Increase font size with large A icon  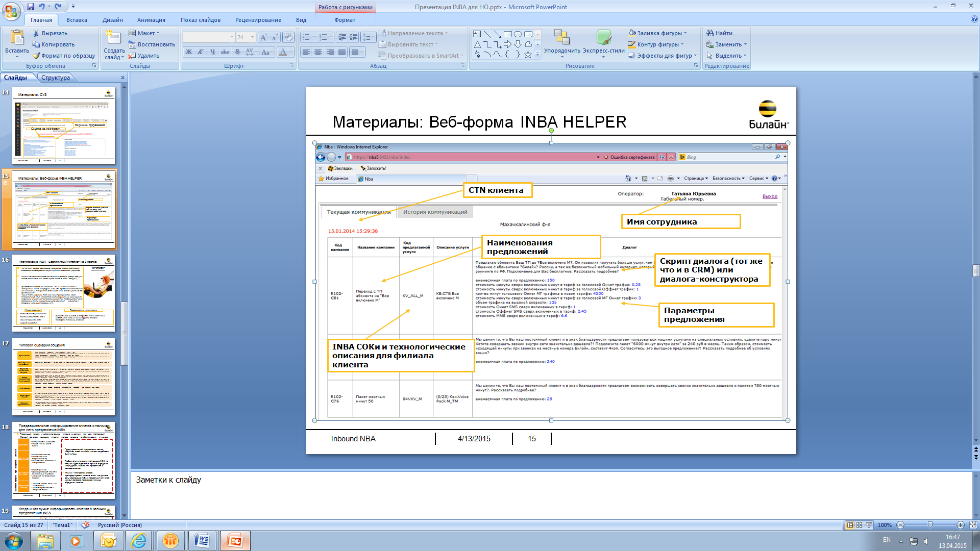click(x=263, y=37)
